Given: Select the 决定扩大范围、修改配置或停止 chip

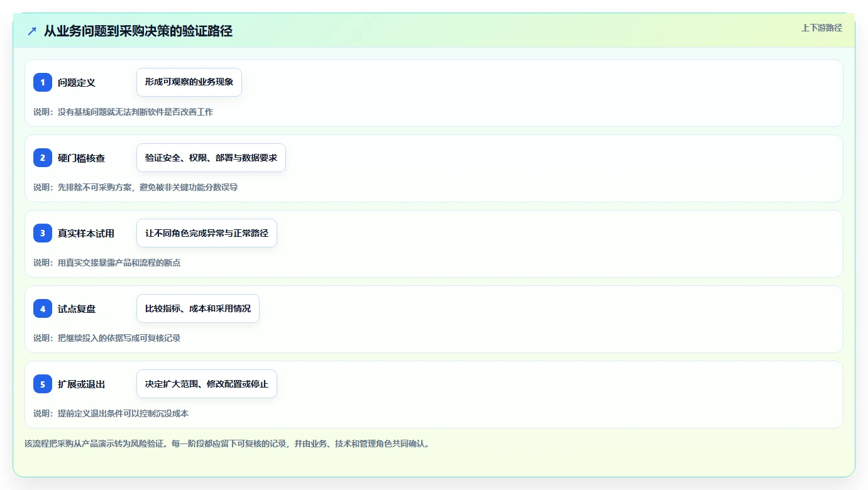Looking at the screenshot, I should point(207,384).
